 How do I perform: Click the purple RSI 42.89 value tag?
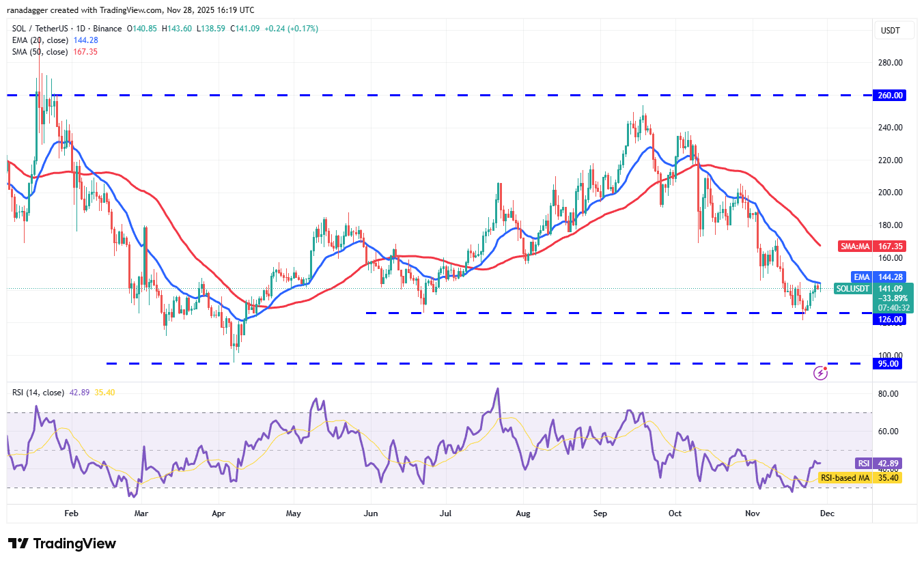(x=877, y=463)
